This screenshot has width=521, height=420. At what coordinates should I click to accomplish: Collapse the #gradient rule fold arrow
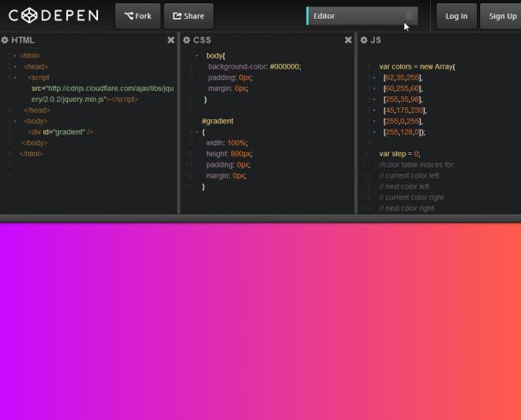point(197,132)
